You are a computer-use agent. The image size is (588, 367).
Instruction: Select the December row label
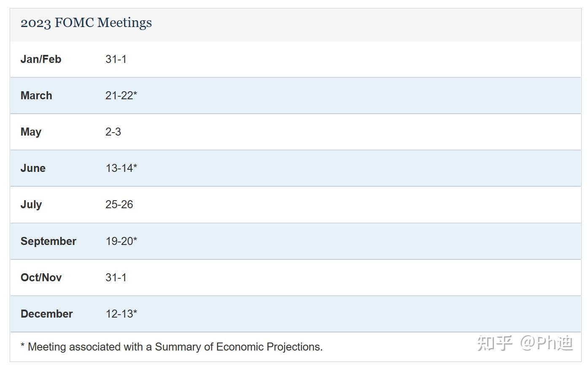click(46, 314)
